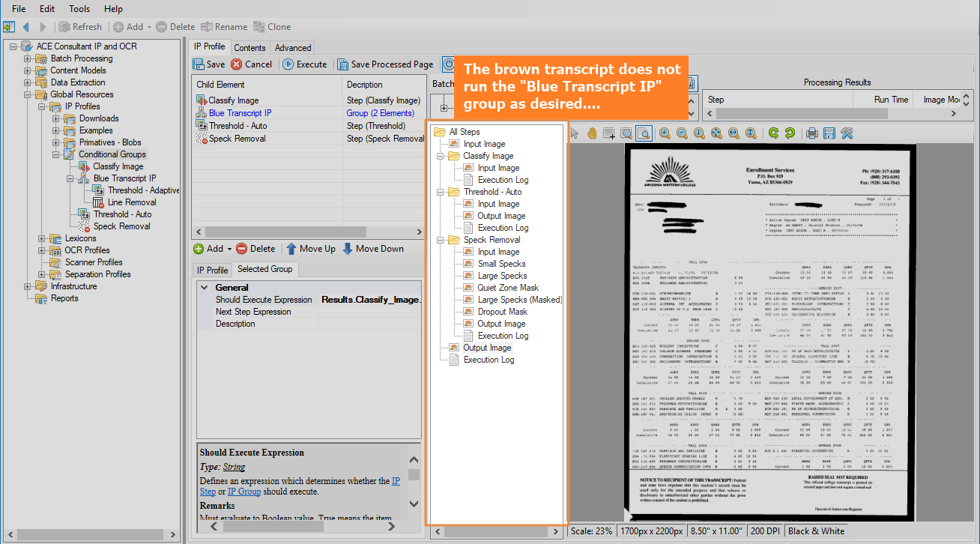This screenshot has width=980, height=544.
Task: Toggle the page magnifier tool
Action: click(644, 133)
